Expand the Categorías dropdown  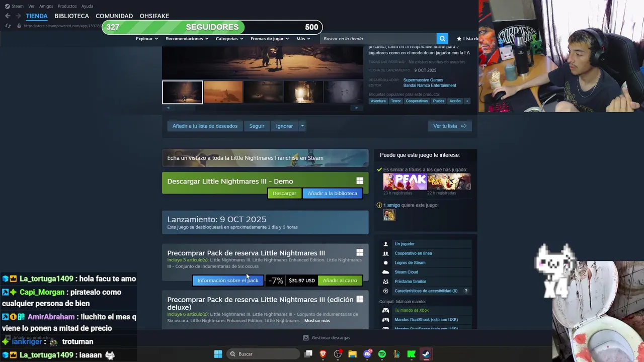click(229, 39)
